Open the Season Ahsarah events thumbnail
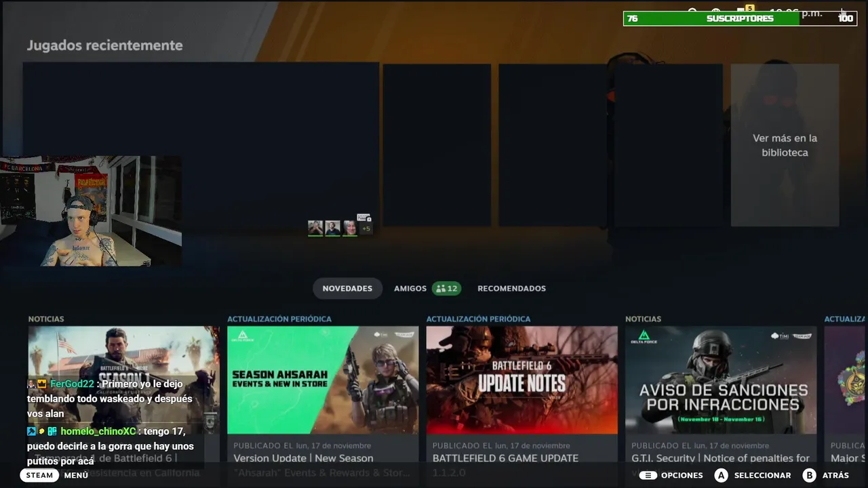Viewport: 868px width, 488px height. click(323, 380)
